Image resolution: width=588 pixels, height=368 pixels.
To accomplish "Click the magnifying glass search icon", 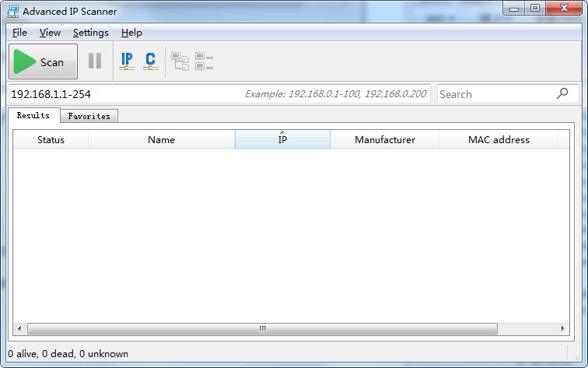I will 562,93.
